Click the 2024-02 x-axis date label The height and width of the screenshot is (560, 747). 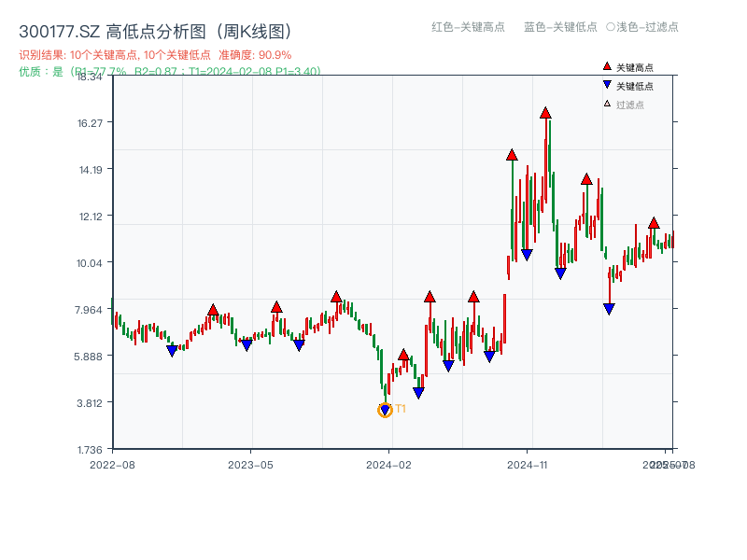point(388,465)
